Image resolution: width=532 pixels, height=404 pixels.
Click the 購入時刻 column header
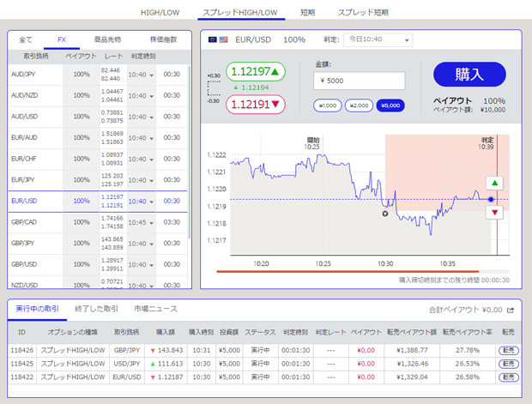[201, 332]
